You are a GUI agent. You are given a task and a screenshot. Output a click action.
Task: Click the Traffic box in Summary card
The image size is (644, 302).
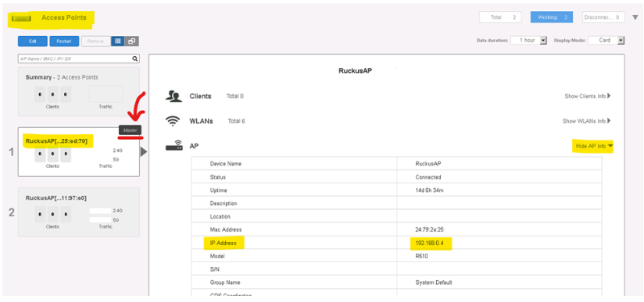(106, 94)
